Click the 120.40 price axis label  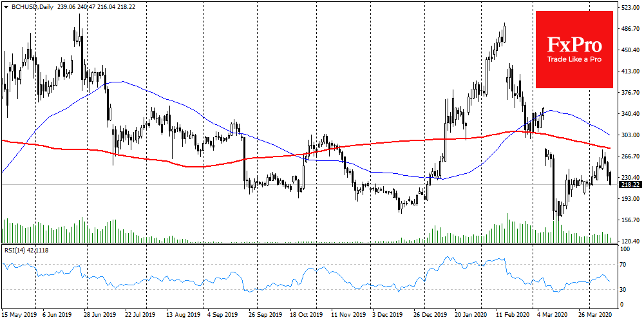pos(629,241)
